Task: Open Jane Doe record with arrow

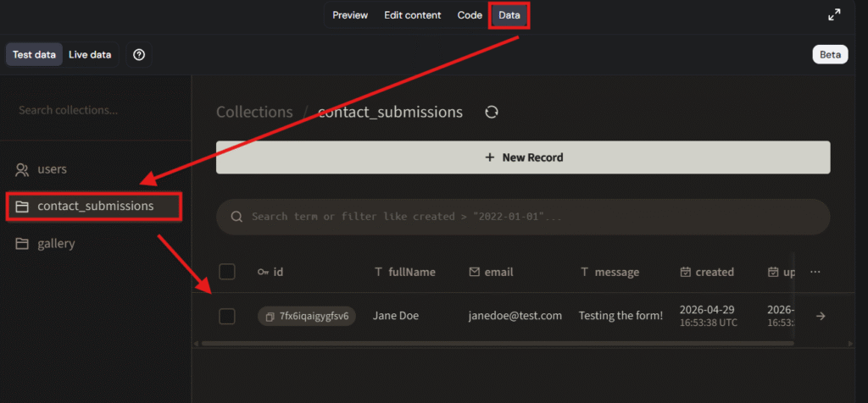Action: click(x=821, y=316)
